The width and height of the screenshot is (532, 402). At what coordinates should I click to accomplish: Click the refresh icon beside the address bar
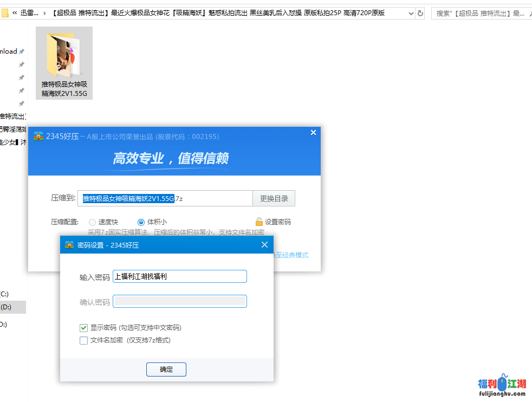coord(420,12)
